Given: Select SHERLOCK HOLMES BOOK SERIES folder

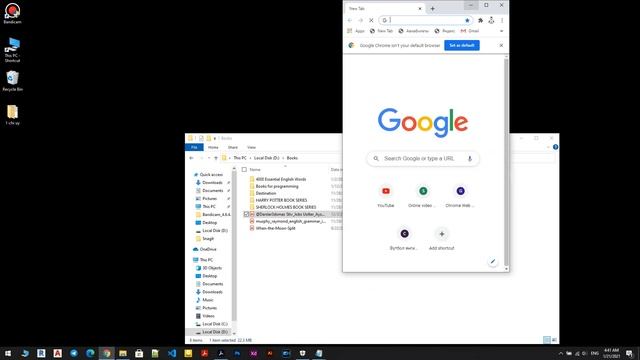Looking at the screenshot, I should (x=286, y=207).
